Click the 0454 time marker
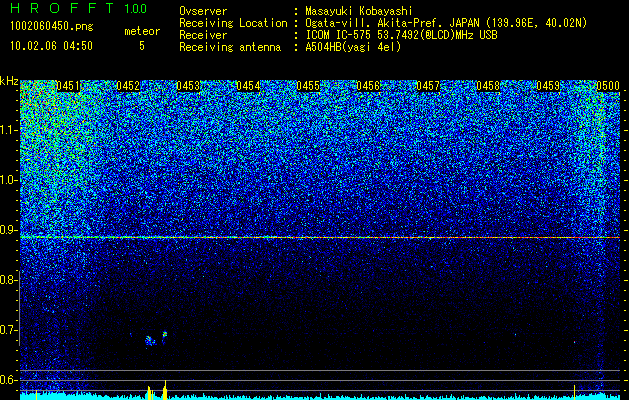The height and width of the screenshot is (400, 629). click(248, 86)
